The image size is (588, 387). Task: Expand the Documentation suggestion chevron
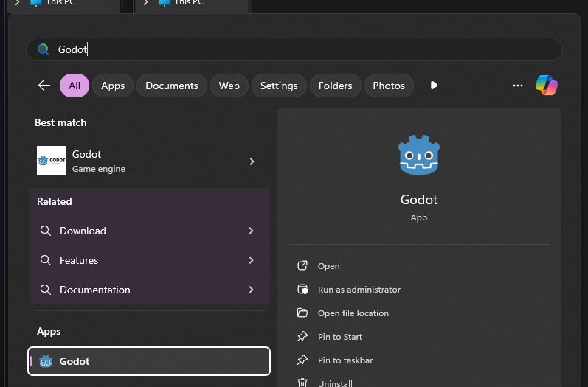(252, 290)
